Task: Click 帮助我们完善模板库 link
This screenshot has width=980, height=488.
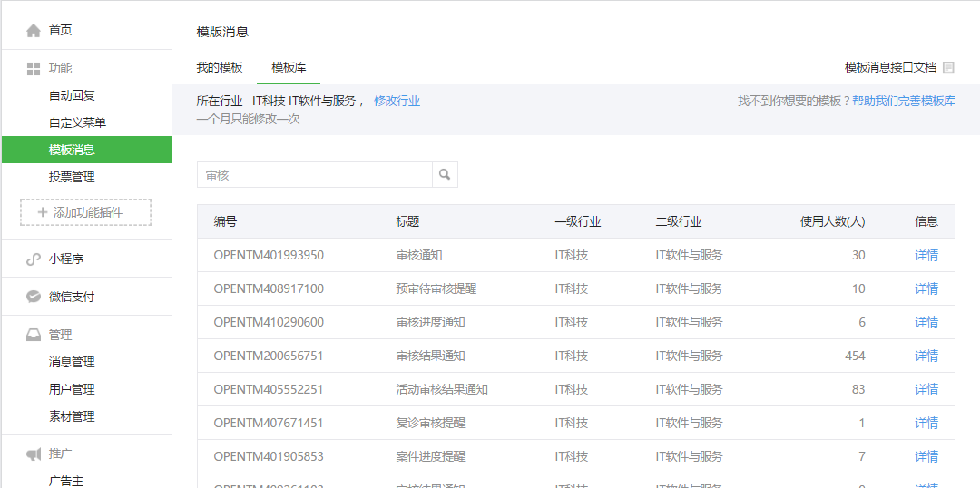Action: click(904, 102)
